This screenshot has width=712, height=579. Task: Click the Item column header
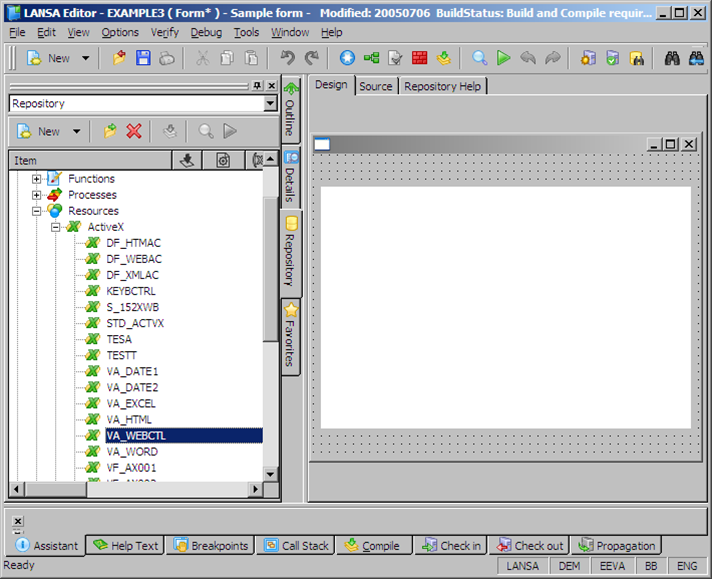tap(90, 160)
